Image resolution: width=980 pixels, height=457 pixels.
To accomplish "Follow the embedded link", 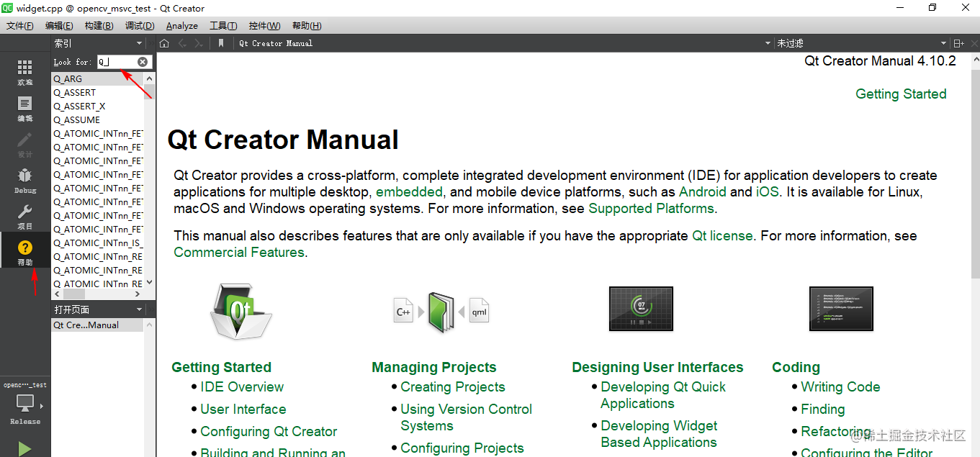I will pos(409,192).
